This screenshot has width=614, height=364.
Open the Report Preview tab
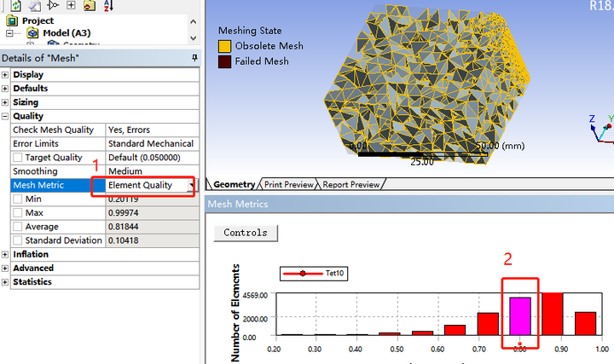click(x=351, y=184)
